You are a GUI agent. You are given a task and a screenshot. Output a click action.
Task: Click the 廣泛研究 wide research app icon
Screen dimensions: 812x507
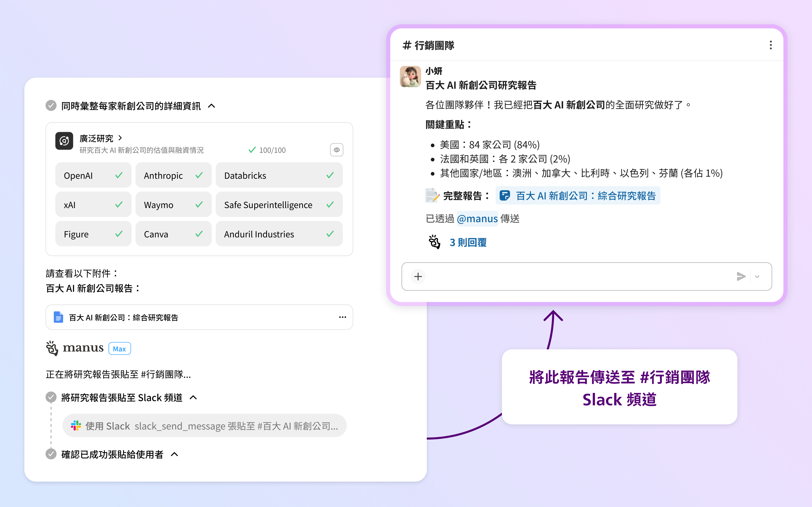64,141
